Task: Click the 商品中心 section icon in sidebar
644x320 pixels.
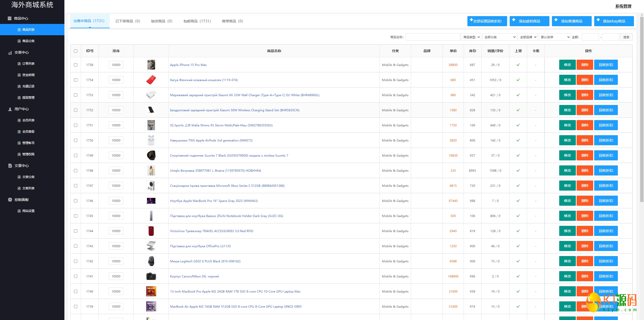Action: click(10, 18)
